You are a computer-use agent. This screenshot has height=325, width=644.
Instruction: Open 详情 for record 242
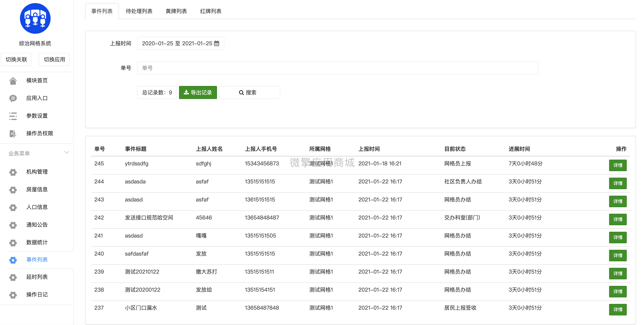(x=618, y=219)
